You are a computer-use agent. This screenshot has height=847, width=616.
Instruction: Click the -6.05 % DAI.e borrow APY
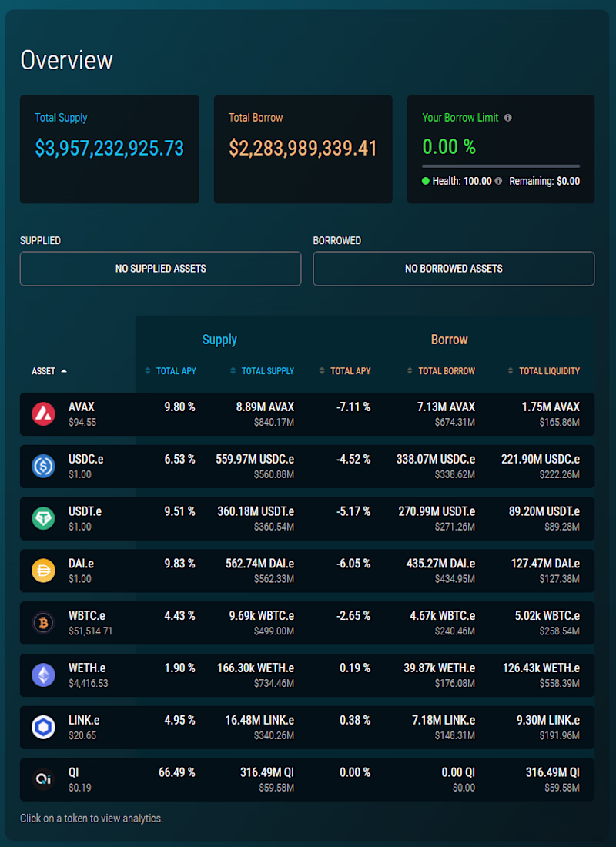point(353,564)
